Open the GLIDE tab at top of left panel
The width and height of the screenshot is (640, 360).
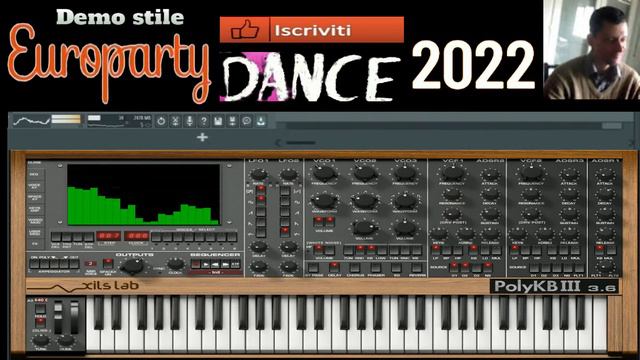(x=34, y=163)
